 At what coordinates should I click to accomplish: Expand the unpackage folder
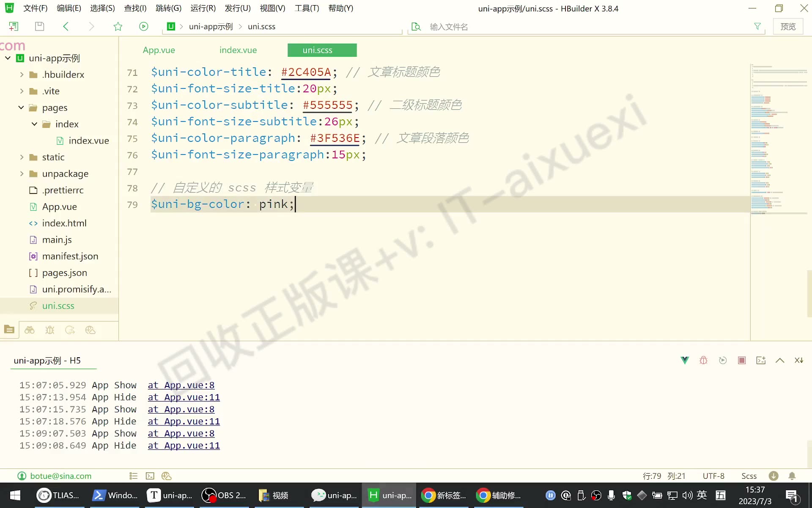click(22, 174)
